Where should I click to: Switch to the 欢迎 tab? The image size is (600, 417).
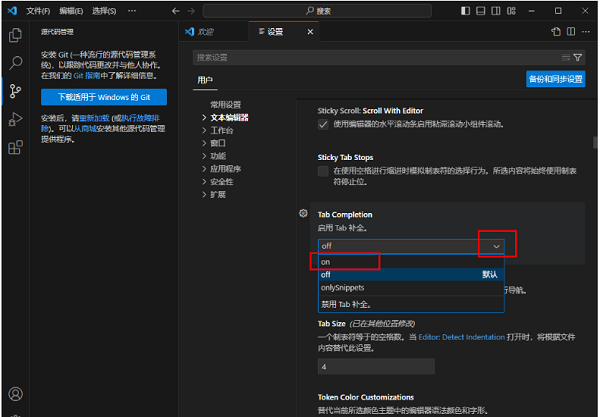tap(205, 31)
